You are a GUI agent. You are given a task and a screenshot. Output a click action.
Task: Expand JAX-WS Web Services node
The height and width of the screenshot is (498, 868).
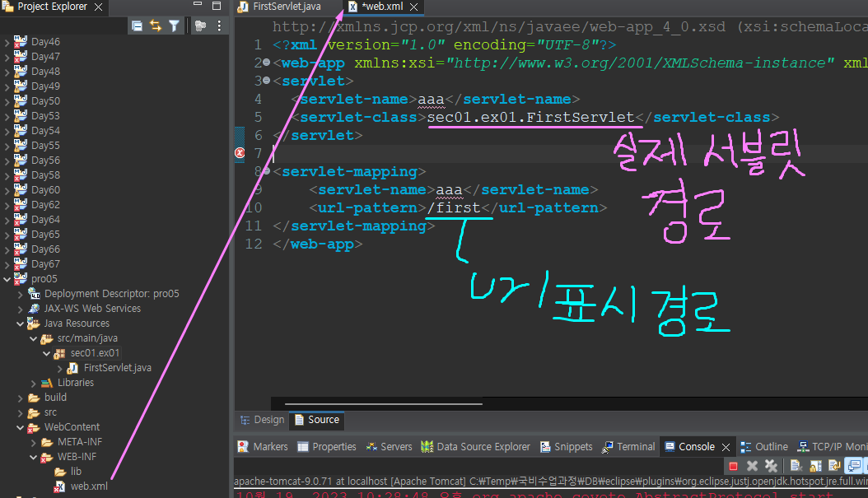20,309
